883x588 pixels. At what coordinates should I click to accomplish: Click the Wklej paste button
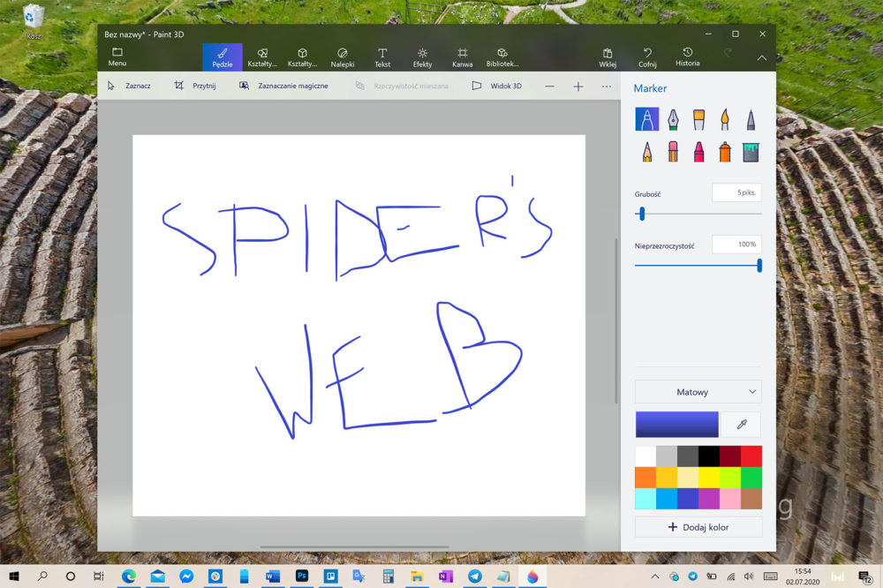pyautogui.click(x=608, y=57)
